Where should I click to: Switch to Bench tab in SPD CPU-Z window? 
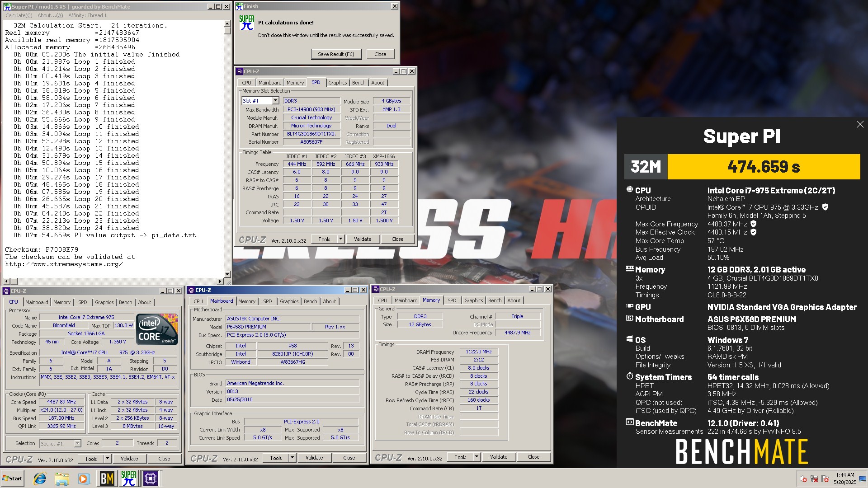(359, 83)
